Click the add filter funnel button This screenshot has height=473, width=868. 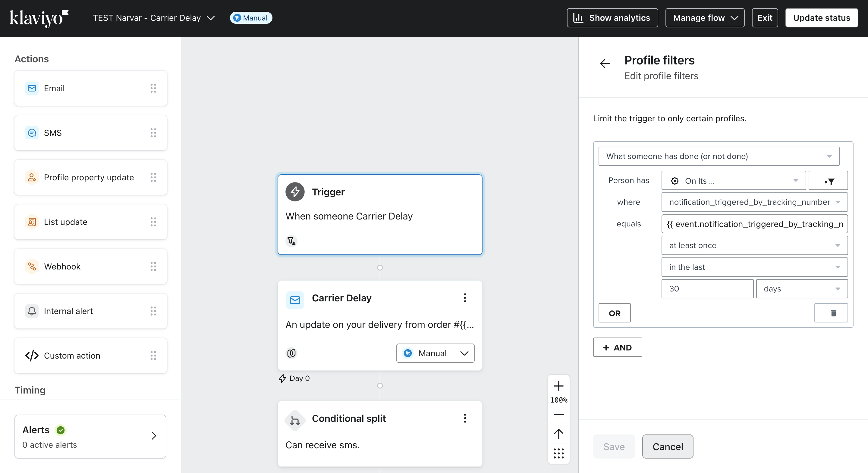point(828,181)
